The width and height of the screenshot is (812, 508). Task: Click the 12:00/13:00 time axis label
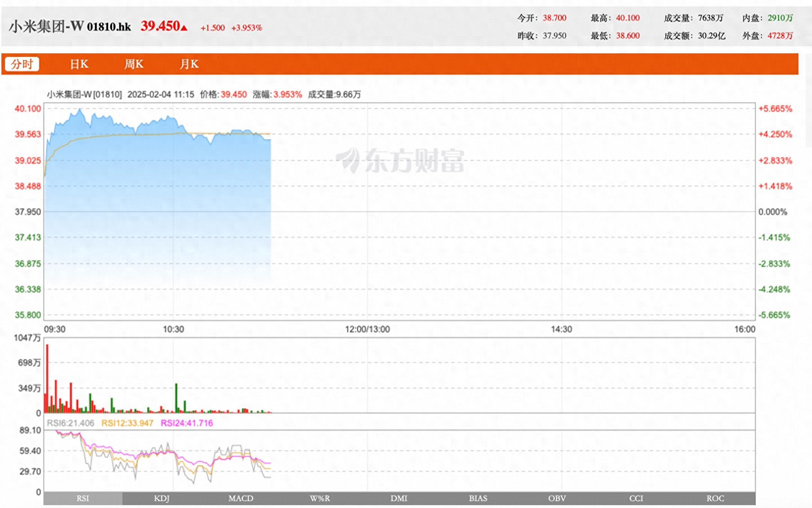[368, 329]
